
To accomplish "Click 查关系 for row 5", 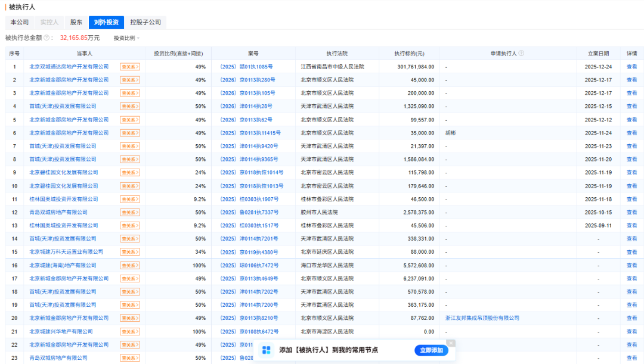I will click(130, 119).
